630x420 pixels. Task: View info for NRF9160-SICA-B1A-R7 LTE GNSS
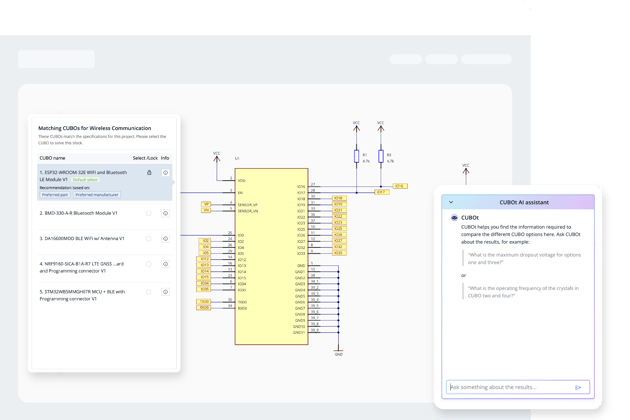[166, 265]
